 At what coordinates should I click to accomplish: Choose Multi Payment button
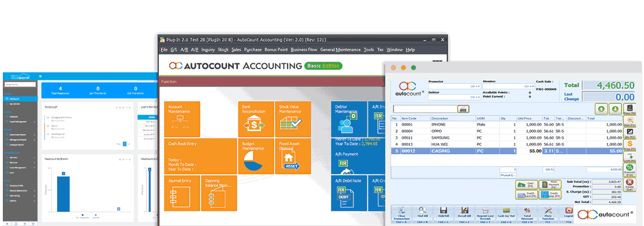[x=550, y=185]
